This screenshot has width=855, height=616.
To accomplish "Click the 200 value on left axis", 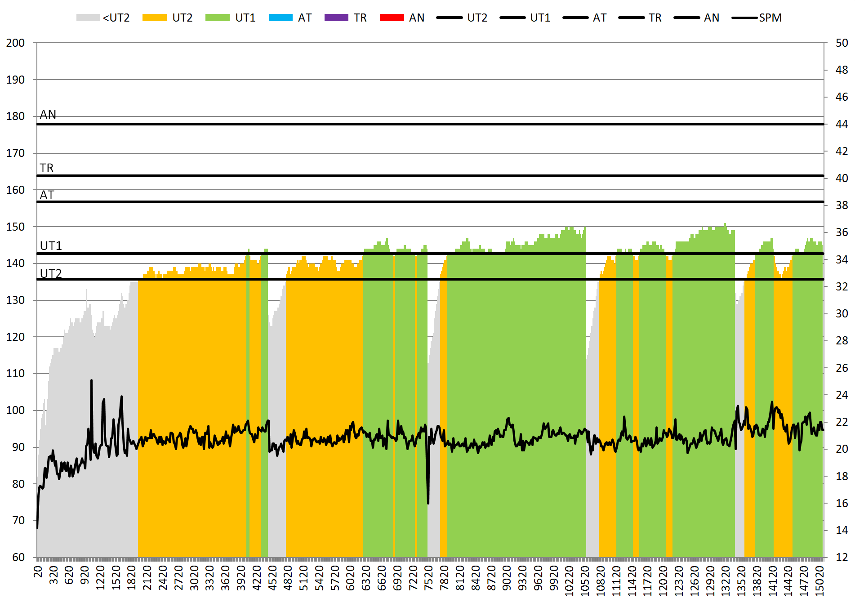I will [15, 43].
